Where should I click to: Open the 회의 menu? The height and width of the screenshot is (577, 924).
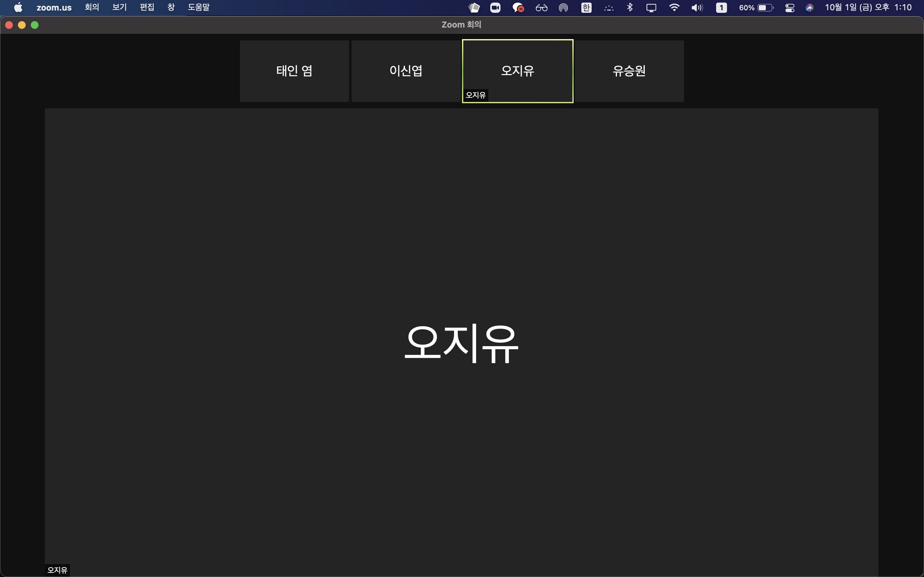[92, 8]
